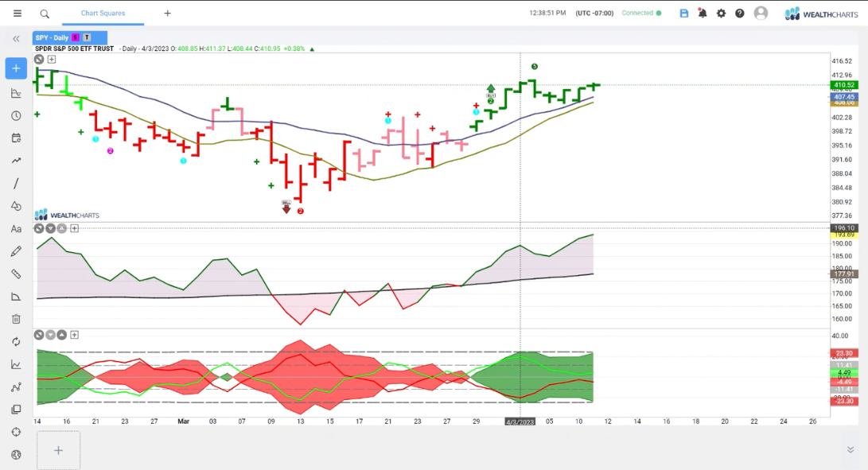This screenshot has width=868, height=470.
Task: Click the stacked layers copy icon
Action: (16, 410)
